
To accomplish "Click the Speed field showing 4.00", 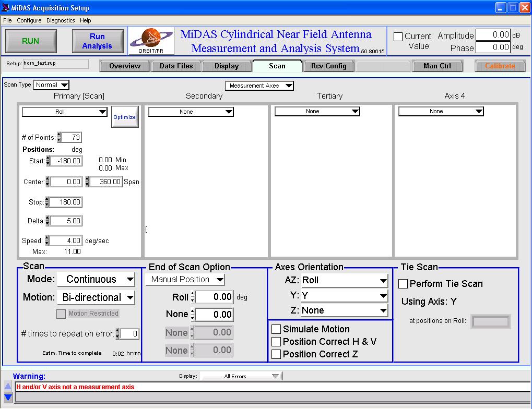I will 66,240.
